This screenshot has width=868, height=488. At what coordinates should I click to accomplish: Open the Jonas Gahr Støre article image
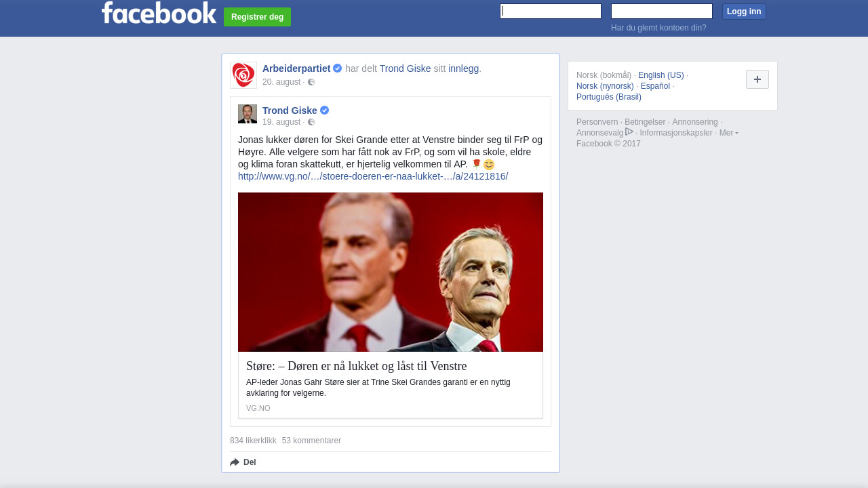(391, 272)
